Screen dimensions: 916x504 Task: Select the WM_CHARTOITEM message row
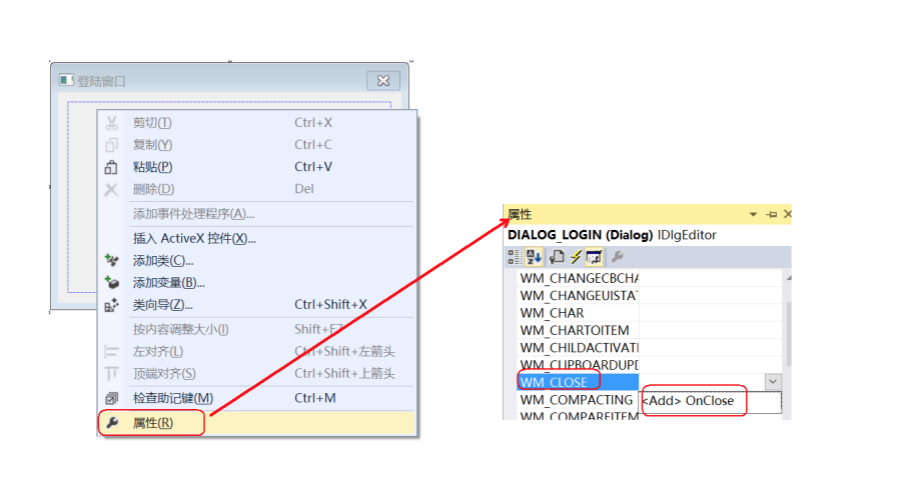point(578,331)
